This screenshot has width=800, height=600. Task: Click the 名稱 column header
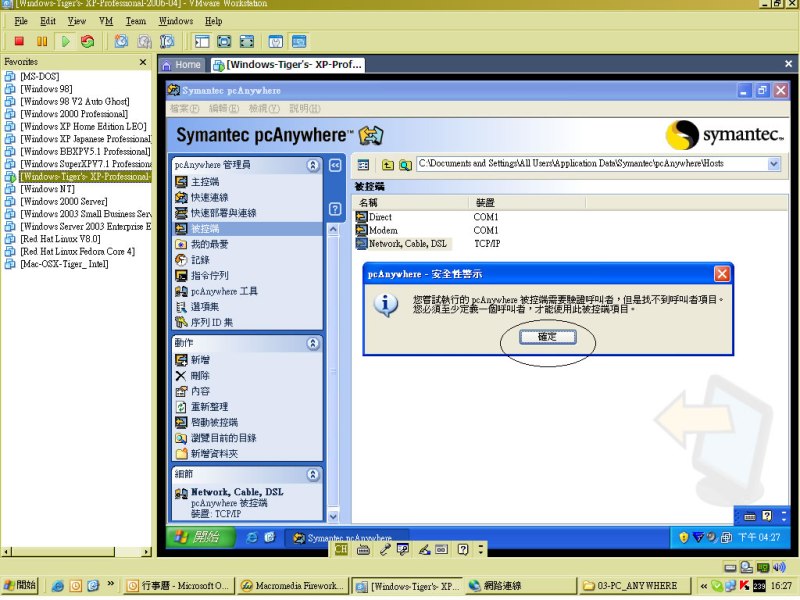pos(410,203)
